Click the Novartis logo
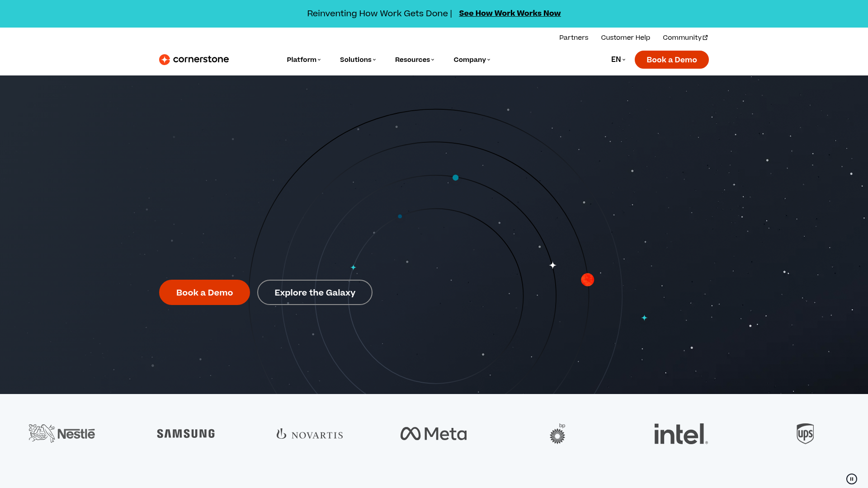 pyautogui.click(x=309, y=434)
